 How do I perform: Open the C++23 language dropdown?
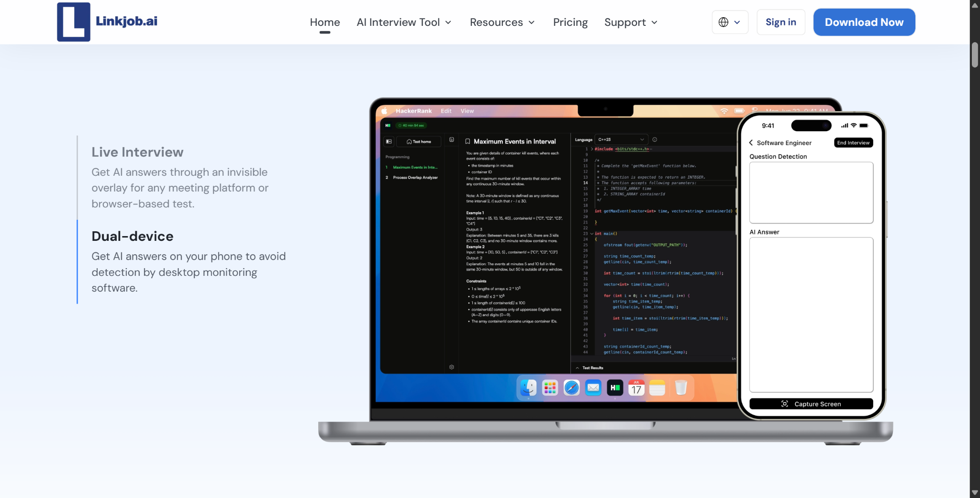(x=621, y=140)
